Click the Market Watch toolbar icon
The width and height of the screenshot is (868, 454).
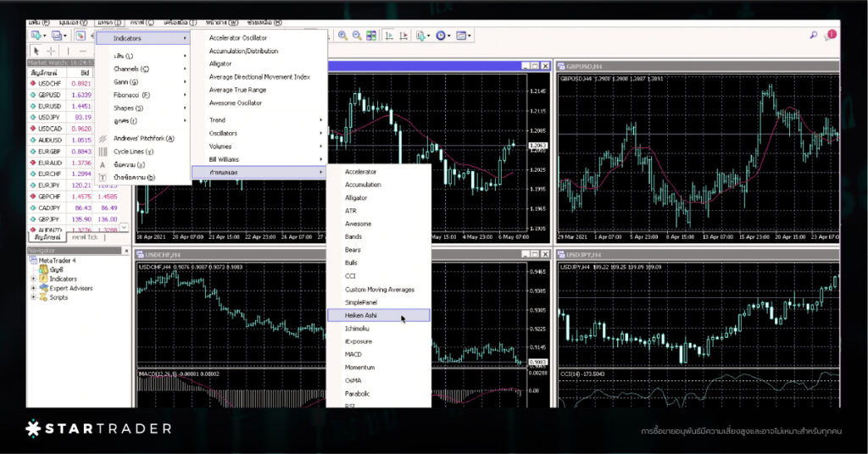pos(81,36)
